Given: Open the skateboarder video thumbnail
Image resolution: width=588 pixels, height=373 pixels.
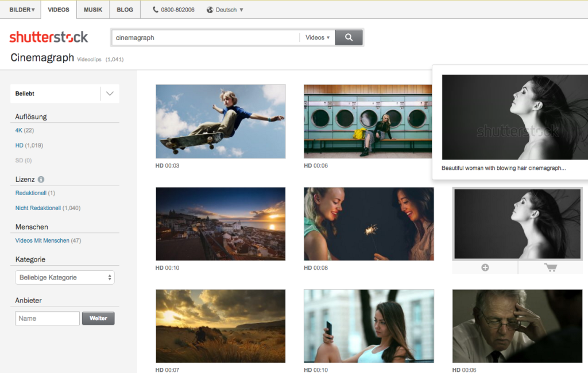Looking at the screenshot, I should click(220, 121).
